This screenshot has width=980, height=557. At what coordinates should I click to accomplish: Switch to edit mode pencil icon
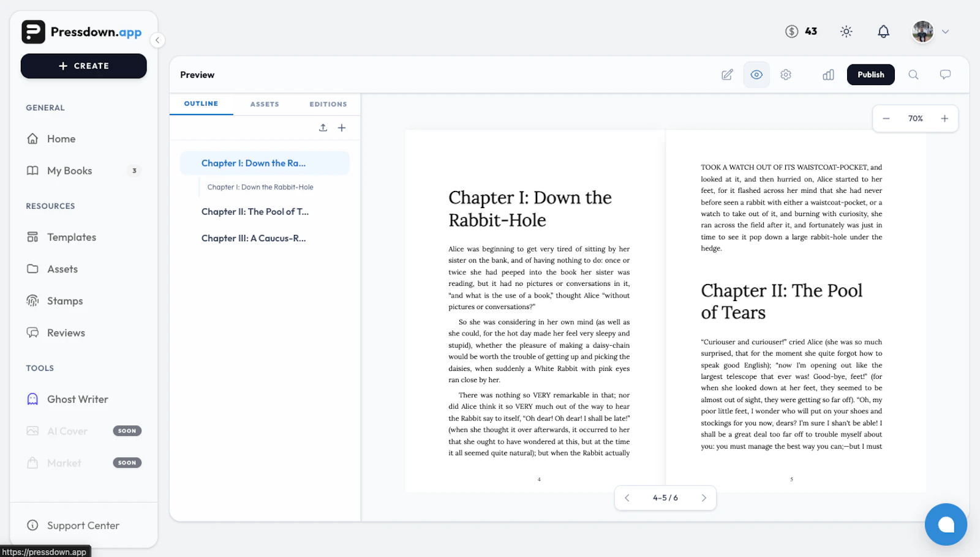(x=727, y=75)
